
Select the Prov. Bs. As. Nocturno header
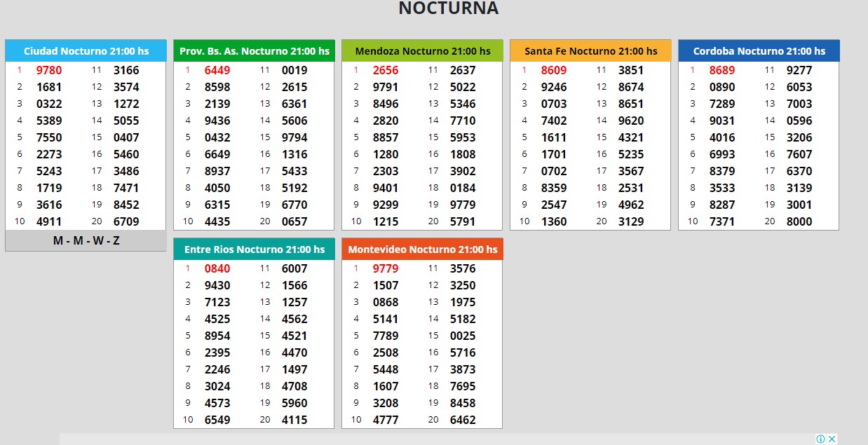pyautogui.click(x=254, y=51)
